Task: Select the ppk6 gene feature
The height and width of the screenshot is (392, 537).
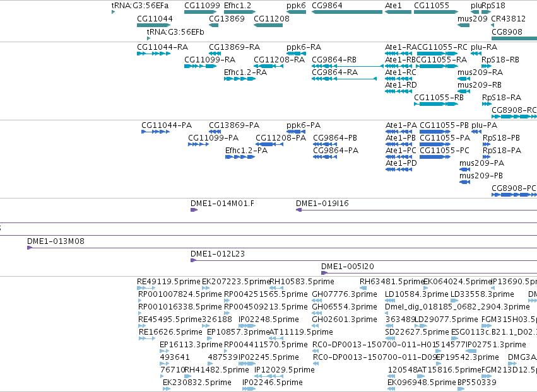Action: (x=296, y=12)
